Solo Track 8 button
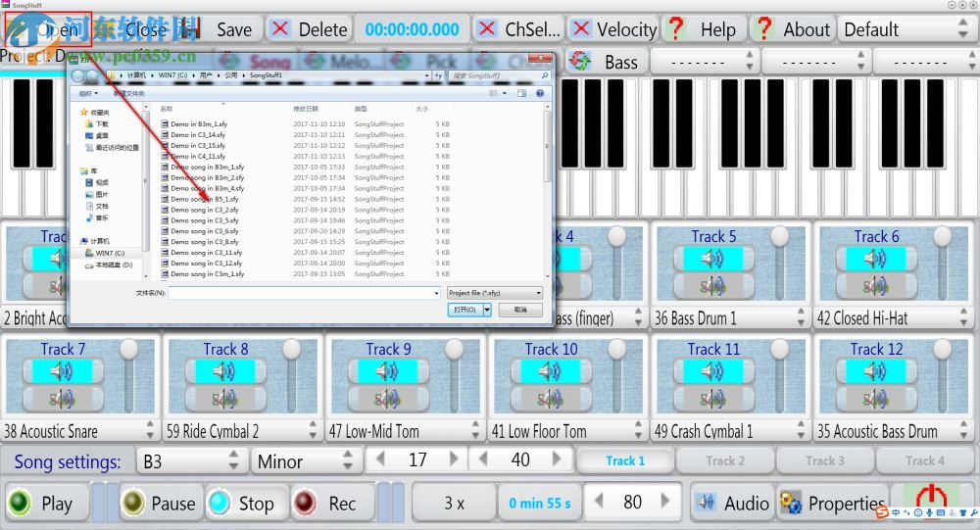The width and height of the screenshot is (980, 530). pos(224,399)
